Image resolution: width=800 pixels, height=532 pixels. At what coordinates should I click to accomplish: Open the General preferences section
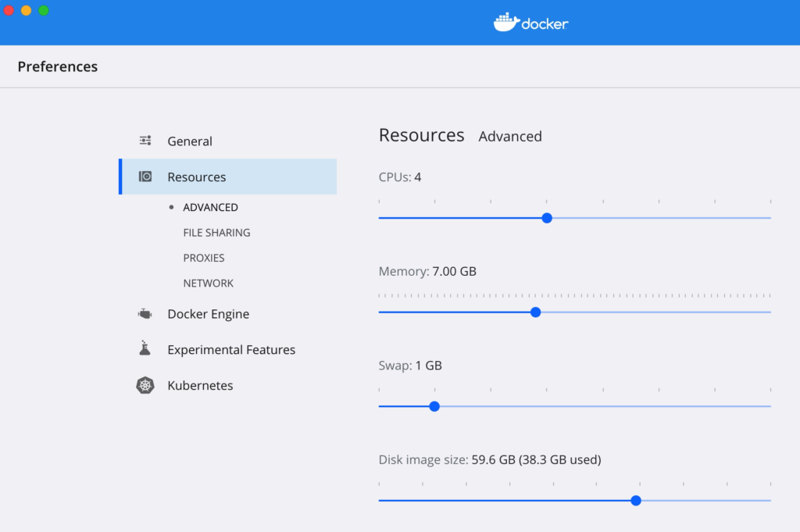[190, 141]
